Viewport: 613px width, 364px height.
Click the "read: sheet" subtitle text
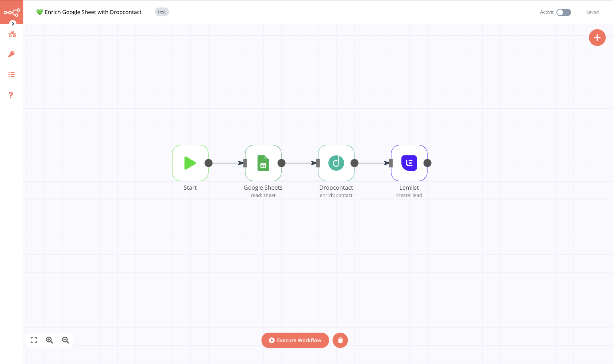(263, 195)
